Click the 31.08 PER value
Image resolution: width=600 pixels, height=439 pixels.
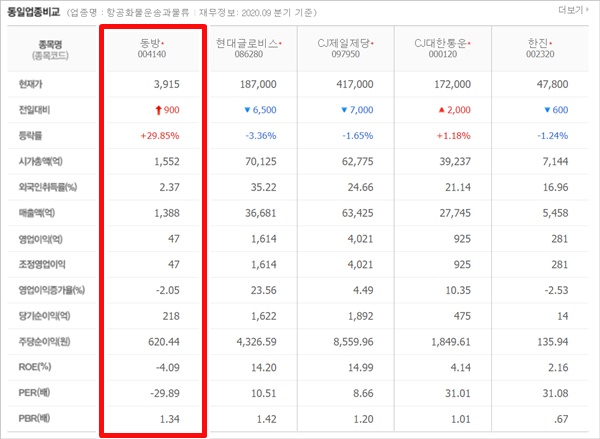click(x=556, y=393)
